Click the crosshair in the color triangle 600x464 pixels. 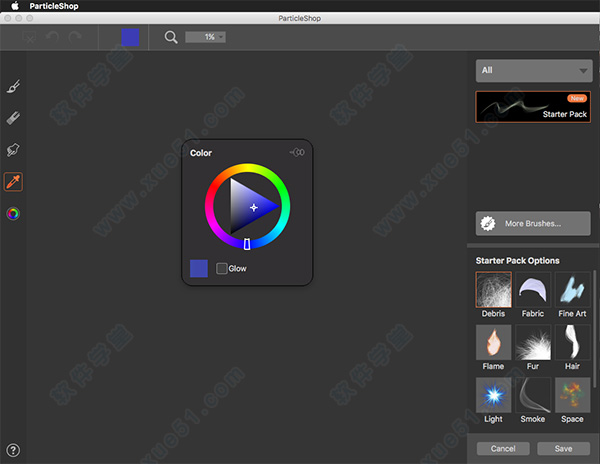tap(254, 208)
